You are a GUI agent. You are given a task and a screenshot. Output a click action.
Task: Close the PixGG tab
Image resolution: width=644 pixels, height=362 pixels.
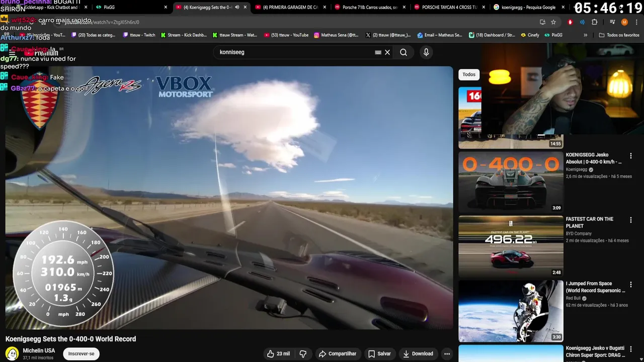pos(166,7)
